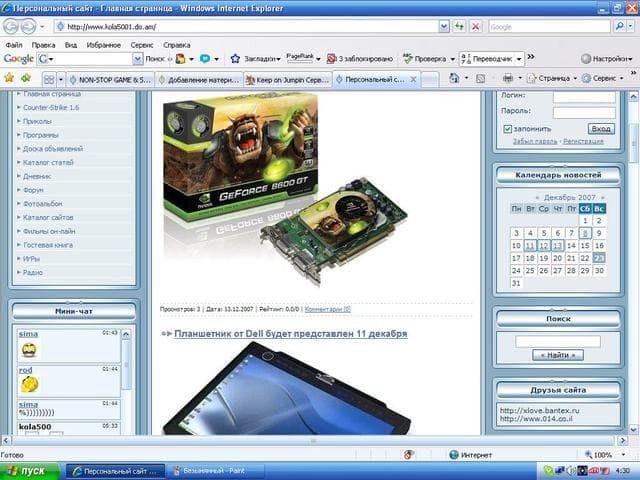The image size is (640, 480).
Task: Open the Избранное menu
Action: pos(104,45)
